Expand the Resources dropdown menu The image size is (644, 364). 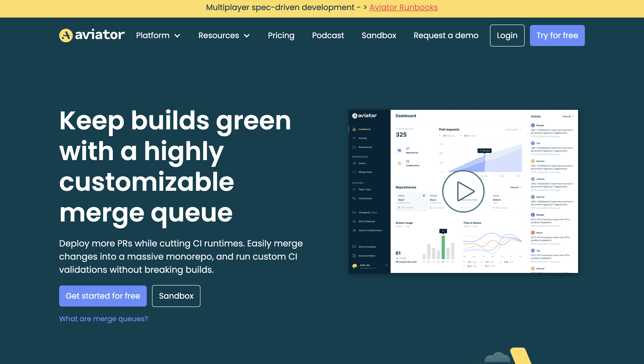click(x=224, y=36)
